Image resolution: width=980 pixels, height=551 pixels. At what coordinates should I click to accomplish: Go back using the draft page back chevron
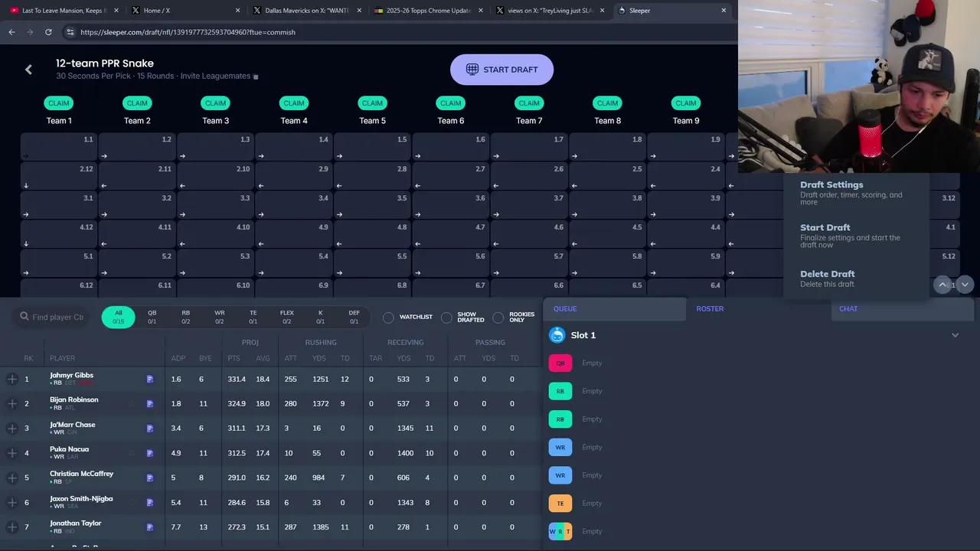pos(28,70)
